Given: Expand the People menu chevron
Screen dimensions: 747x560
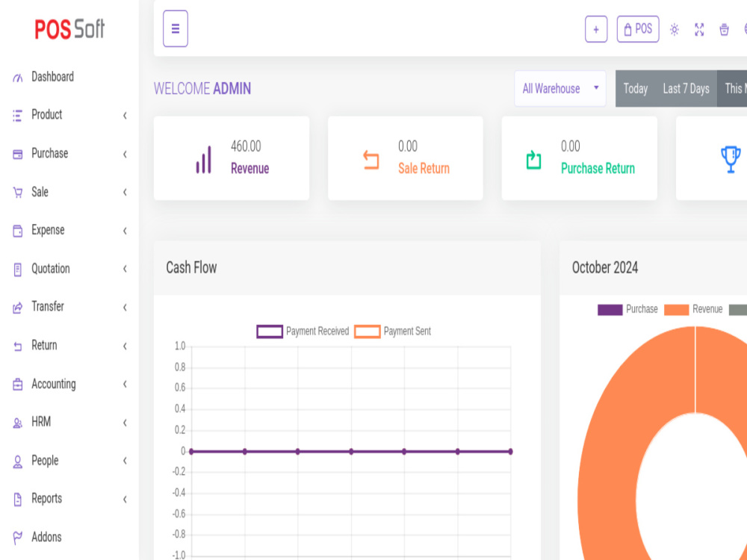Looking at the screenshot, I should click(125, 461).
